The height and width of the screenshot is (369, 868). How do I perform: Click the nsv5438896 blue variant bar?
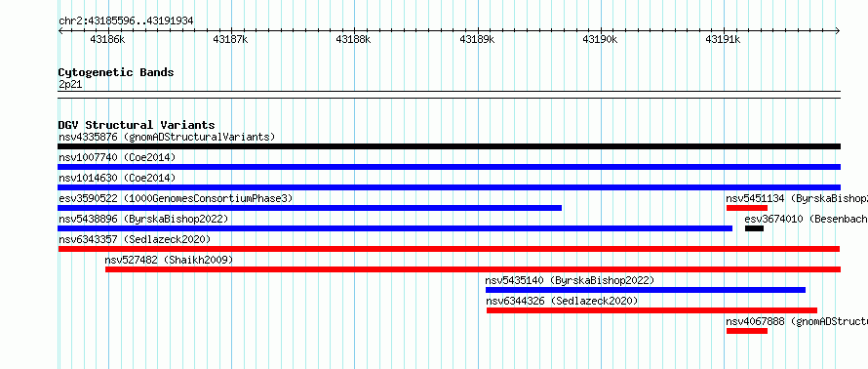coord(395,228)
